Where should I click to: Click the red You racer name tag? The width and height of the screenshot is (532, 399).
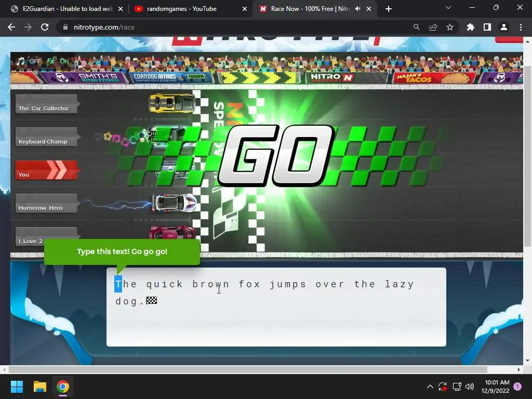click(x=46, y=170)
